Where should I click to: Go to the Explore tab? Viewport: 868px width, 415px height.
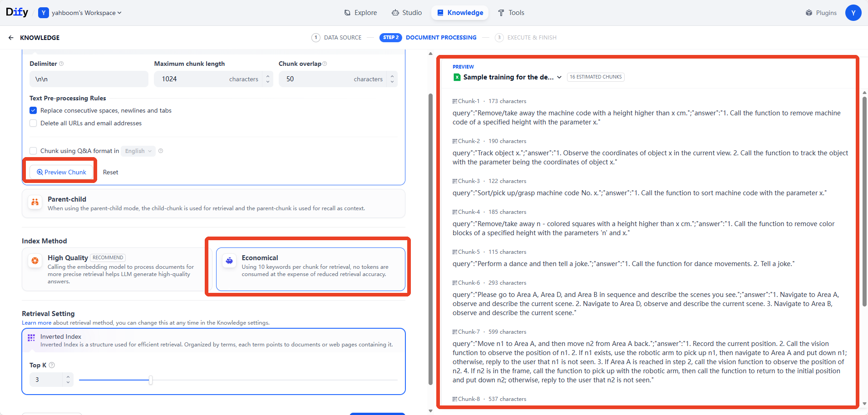(360, 13)
